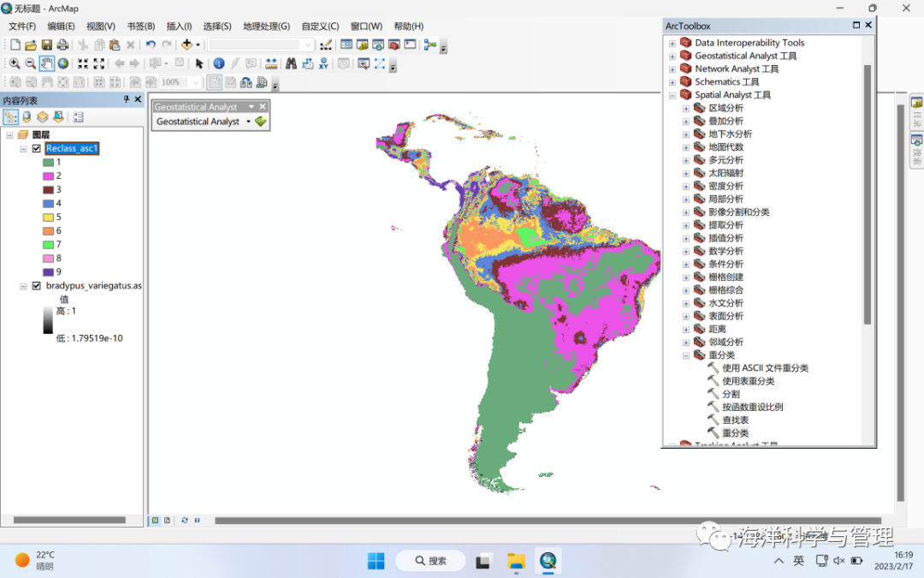The image size is (924, 578).
Task: Pin the table of contents panel
Action: [126, 99]
